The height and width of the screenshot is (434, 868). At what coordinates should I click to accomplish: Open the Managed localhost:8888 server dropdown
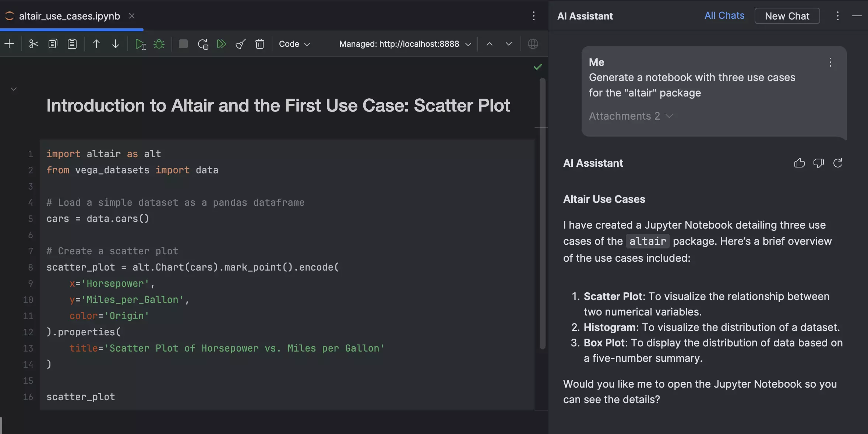click(405, 44)
